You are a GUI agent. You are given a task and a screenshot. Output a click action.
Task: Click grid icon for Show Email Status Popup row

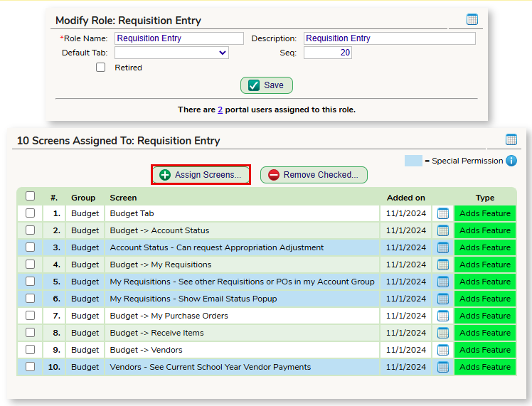[x=443, y=299]
